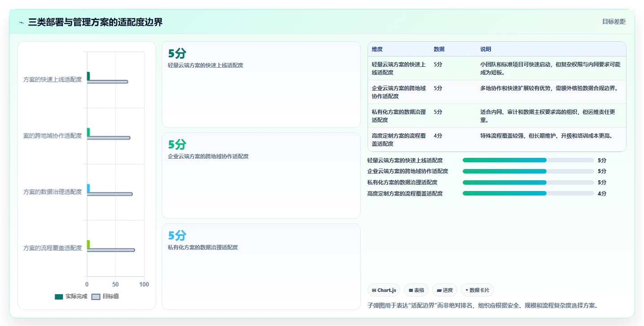644x326 pixels.
Task: Click progress list label 高度定制方案的流程覆盖适配度
Action: point(405,194)
